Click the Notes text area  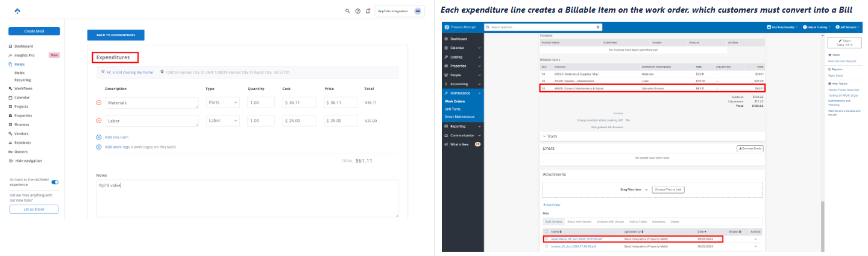(247, 197)
